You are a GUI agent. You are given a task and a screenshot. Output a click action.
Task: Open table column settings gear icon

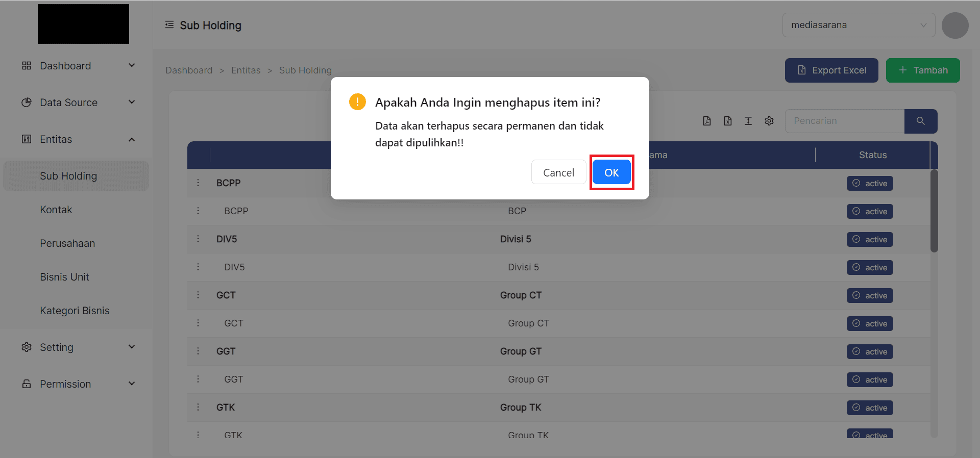click(x=769, y=121)
